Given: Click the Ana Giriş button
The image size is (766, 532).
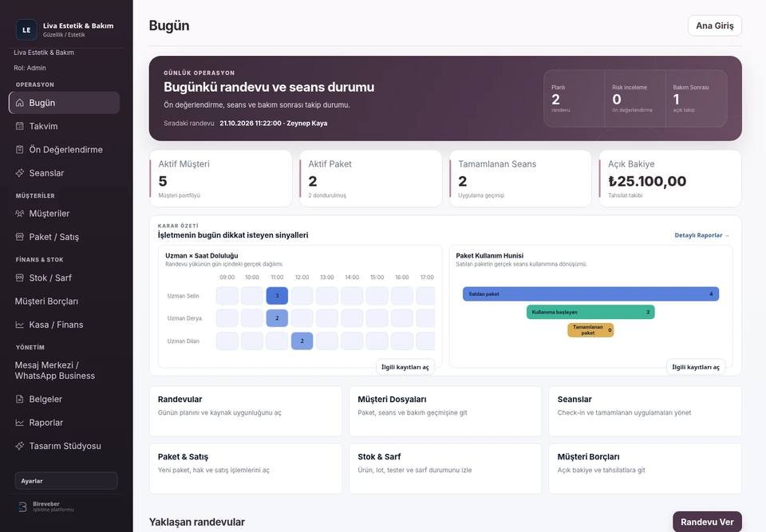Looking at the screenshot, I should pyautogui.click(x=715, y=26).
